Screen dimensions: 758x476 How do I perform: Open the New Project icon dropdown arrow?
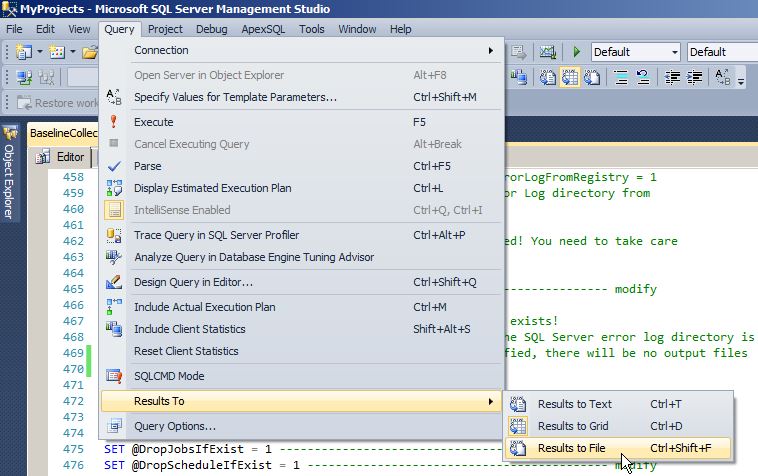[73, 52]
